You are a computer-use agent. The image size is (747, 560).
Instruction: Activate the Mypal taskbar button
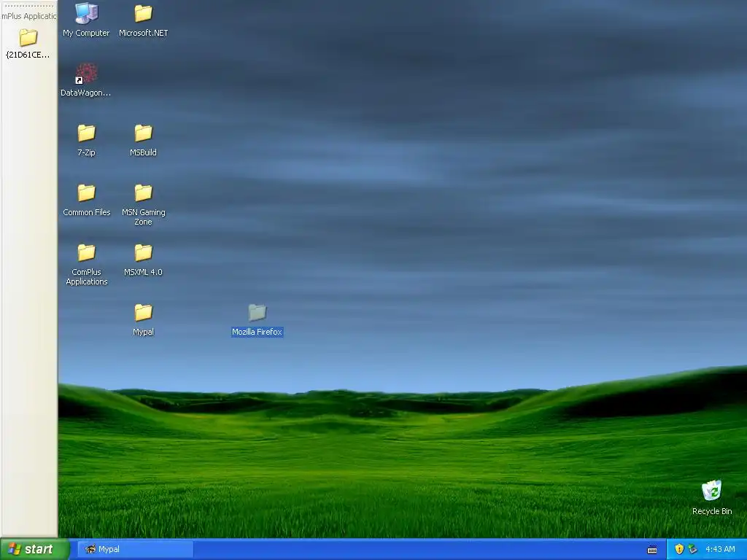coord(135,549)
